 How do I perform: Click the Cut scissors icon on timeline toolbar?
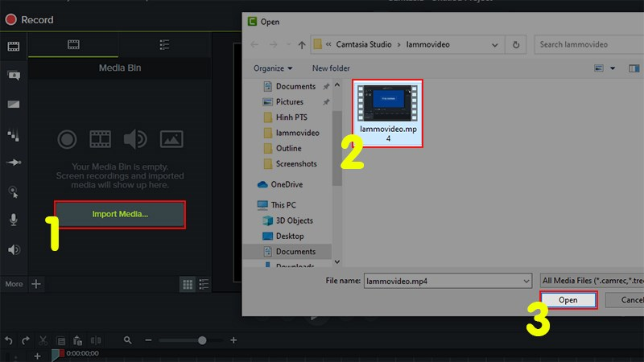[x=43, y=340]
